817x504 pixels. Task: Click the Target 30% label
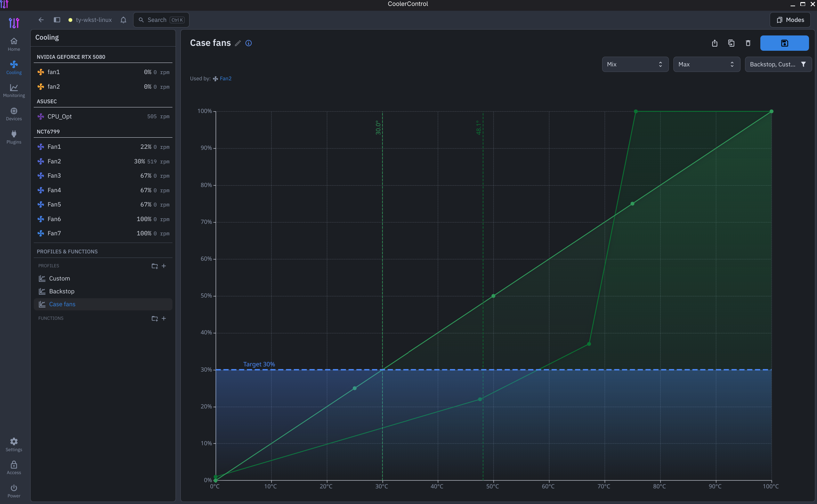[x=259, y=364]
